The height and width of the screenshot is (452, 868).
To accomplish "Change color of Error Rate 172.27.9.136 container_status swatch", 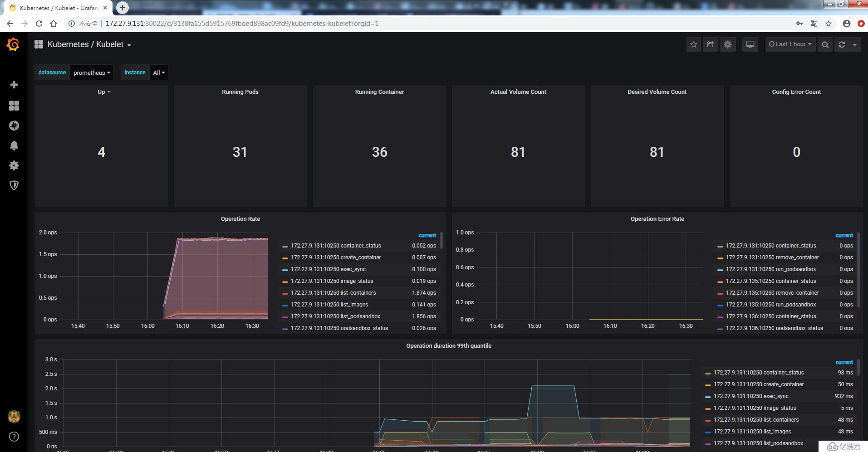I will [720, 317].
